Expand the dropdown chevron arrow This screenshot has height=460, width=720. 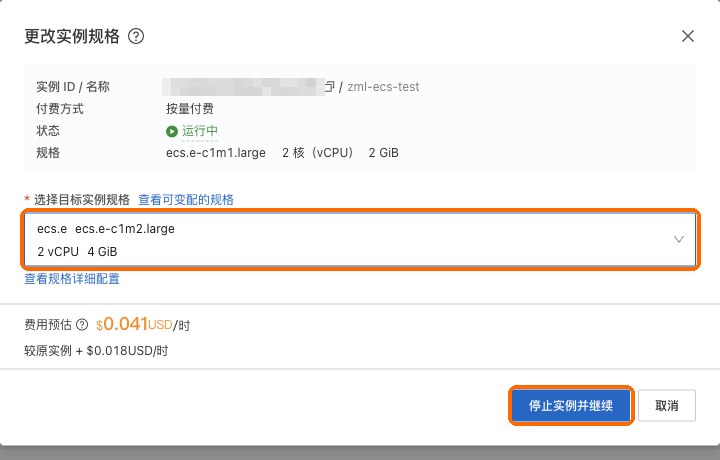[679, 240]
